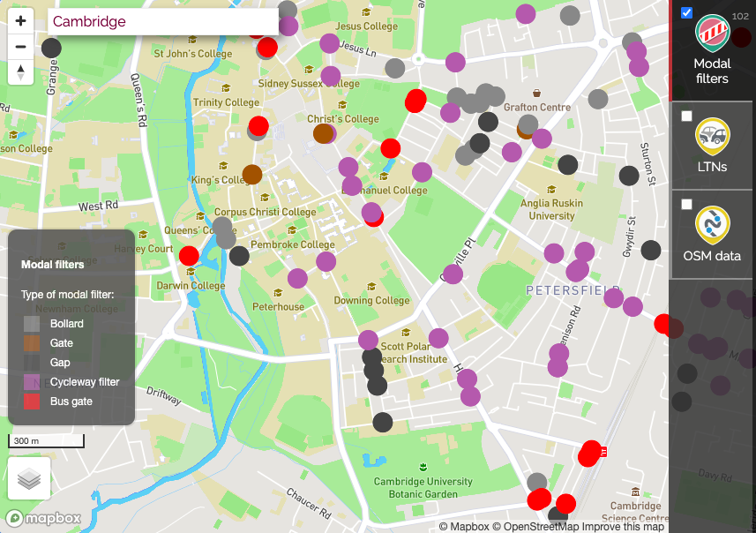Click the Bus gate legend swatch
756x533 pixels.
[x=32, y=402]
